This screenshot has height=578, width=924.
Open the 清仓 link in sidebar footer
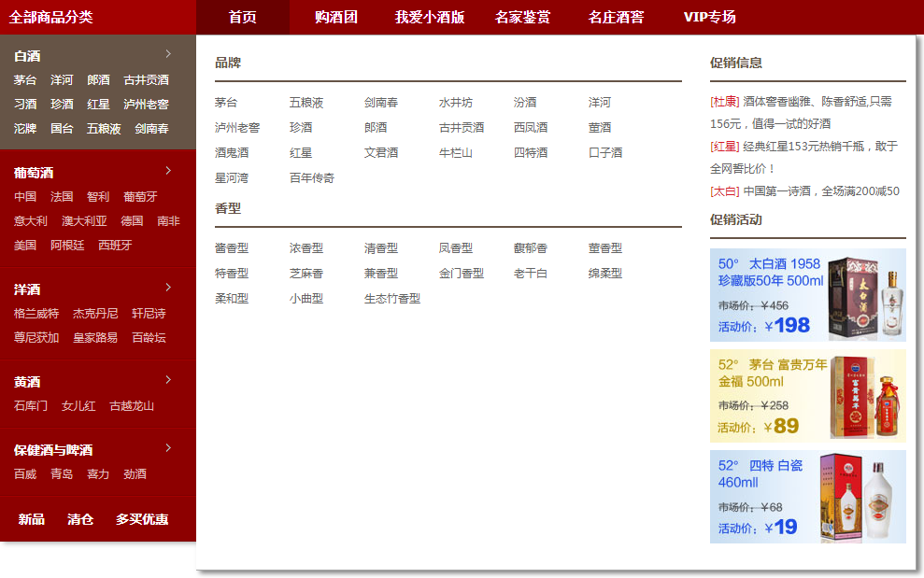click(x=80, y=519)
